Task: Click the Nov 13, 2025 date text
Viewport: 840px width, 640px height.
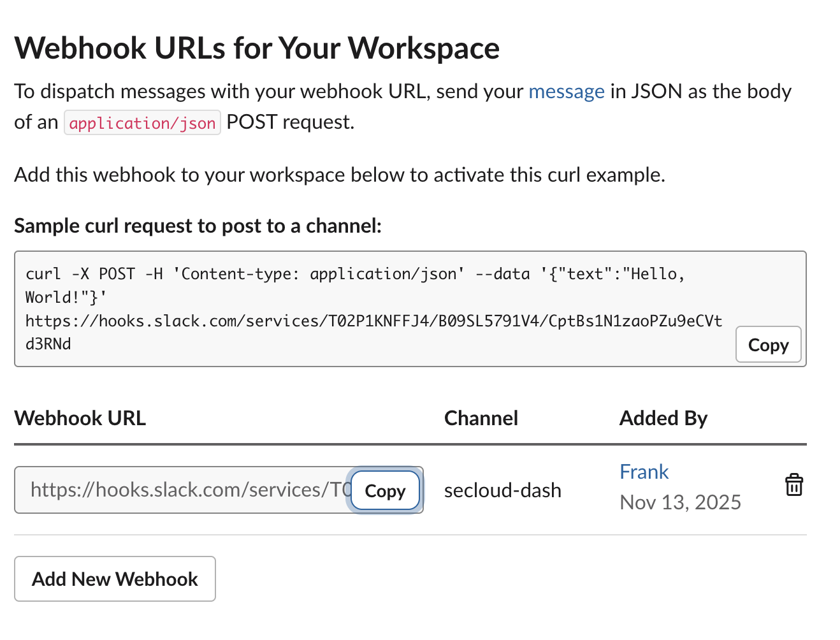Action: tap(680, 502)
